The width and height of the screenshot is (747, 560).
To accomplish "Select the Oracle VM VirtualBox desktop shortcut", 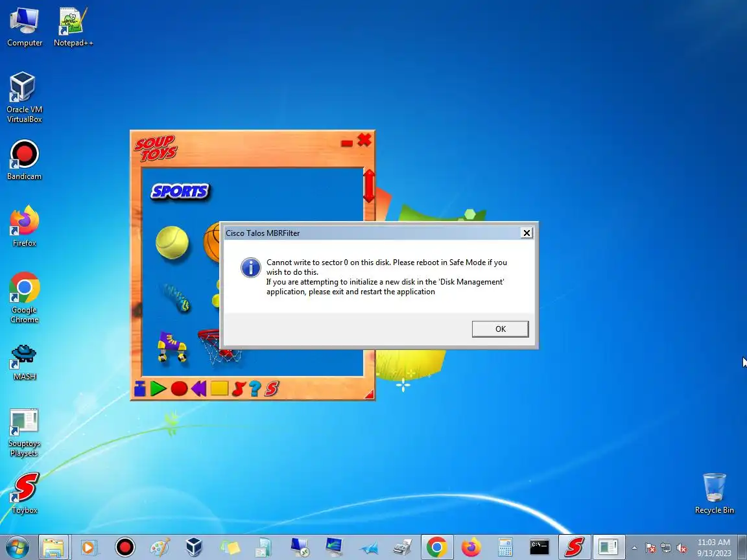I will tap(24, 98).
